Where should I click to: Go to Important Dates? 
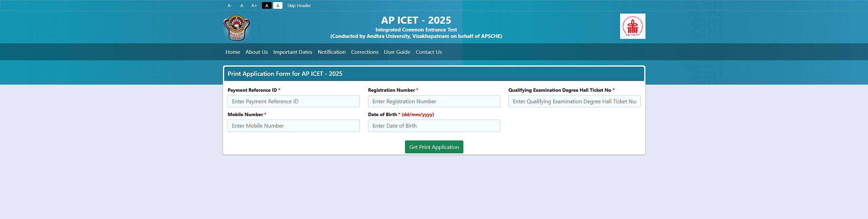pyautogui.click(x=293, y=52)
